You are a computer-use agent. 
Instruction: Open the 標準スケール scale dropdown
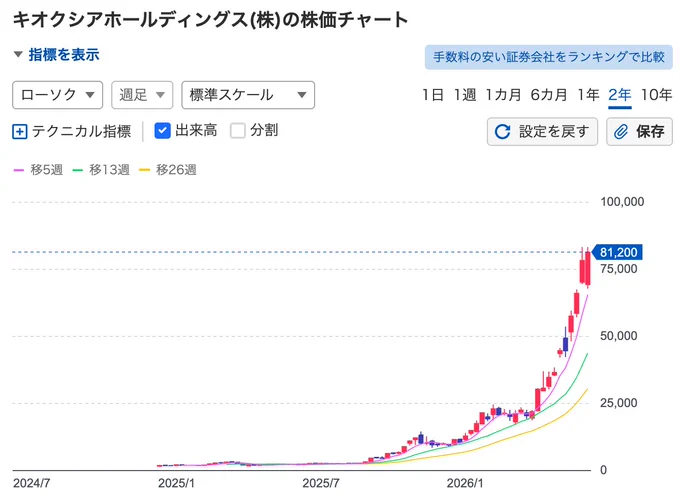pos(248,95)
